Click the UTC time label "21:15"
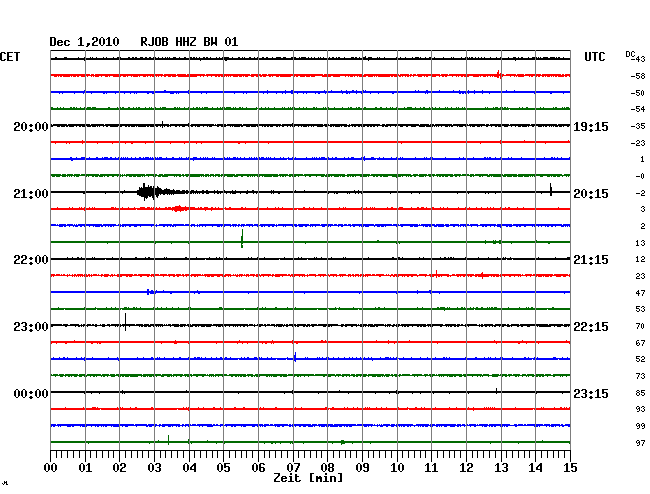Viewport: 650px width, 494px height. tap(591, 260)
